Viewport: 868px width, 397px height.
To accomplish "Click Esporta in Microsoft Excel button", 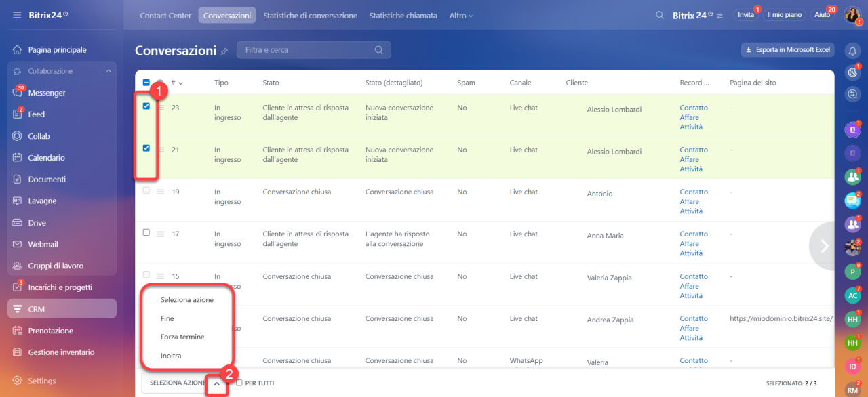I will pos(787,50).
